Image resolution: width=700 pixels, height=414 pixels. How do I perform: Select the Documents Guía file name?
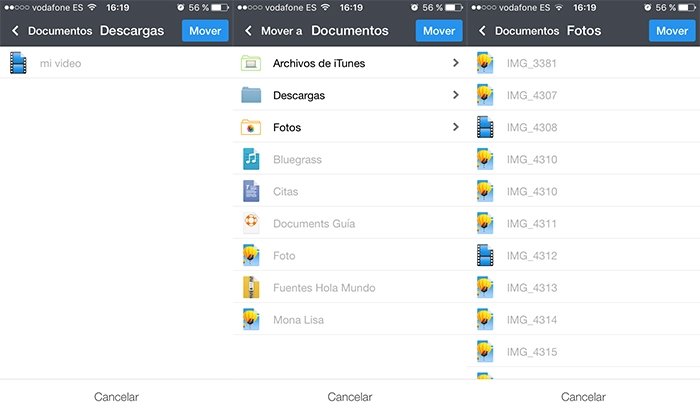314,224
